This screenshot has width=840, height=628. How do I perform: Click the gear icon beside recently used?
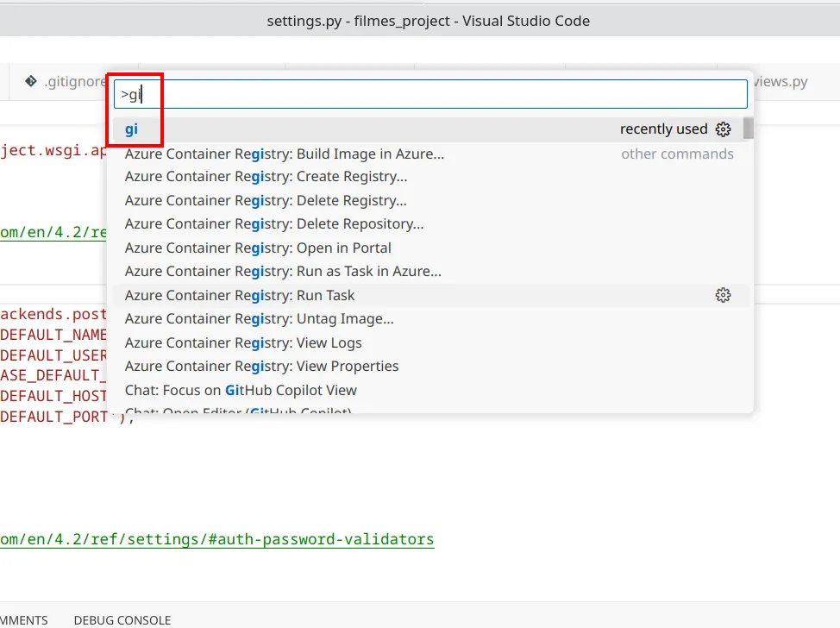(x=723, y=129)
